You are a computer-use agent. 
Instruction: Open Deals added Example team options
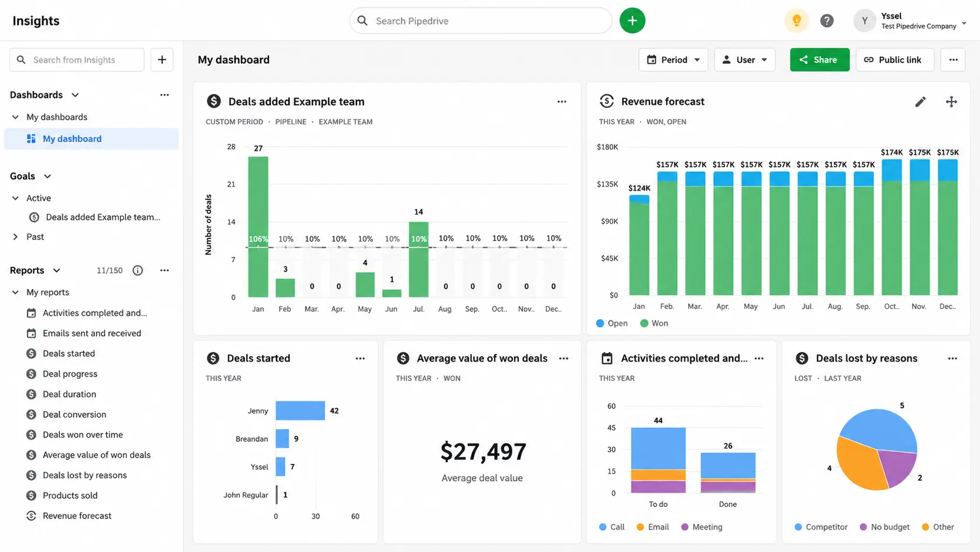(x=562, y=101)
